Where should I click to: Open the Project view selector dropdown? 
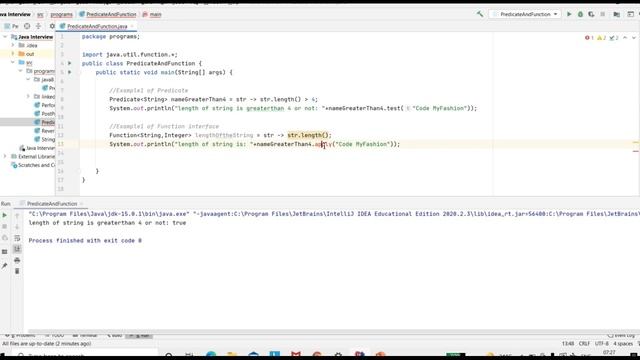11,26
